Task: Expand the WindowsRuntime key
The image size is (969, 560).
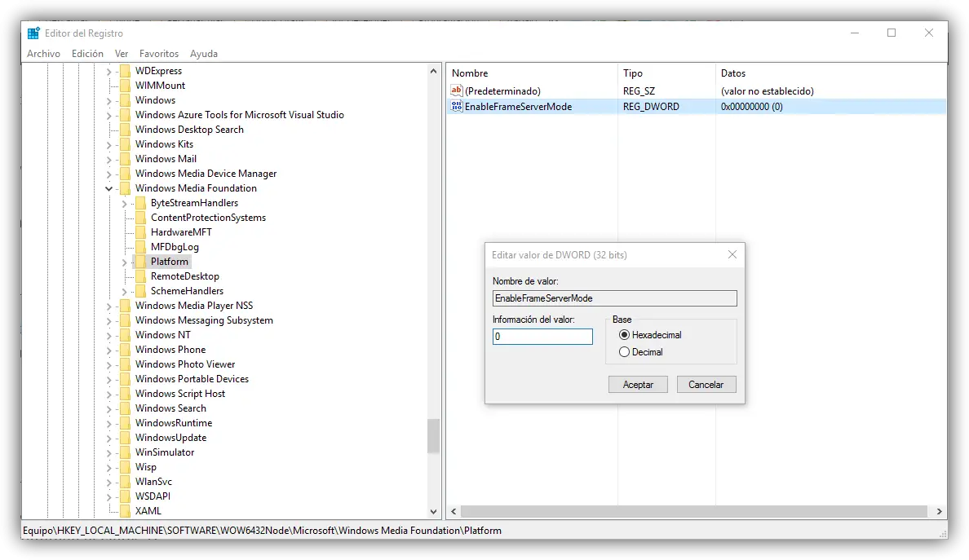Action: pos(108,423)
